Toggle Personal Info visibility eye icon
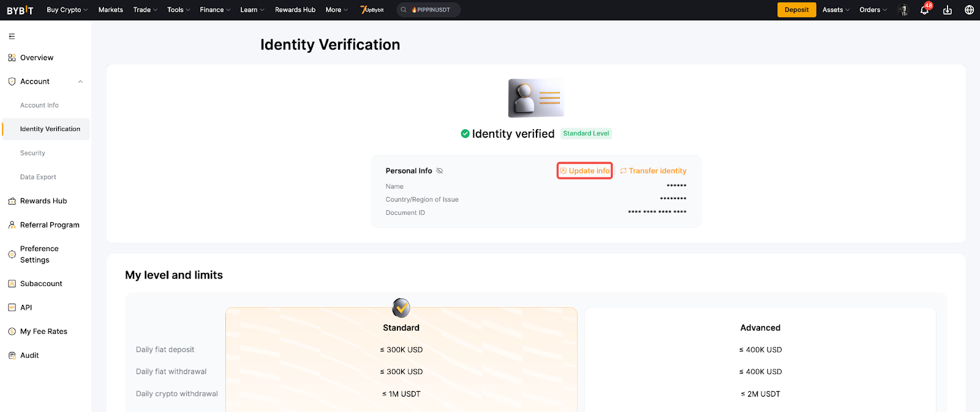The width and height of the screenshot is (980, 412). (439, 171)
